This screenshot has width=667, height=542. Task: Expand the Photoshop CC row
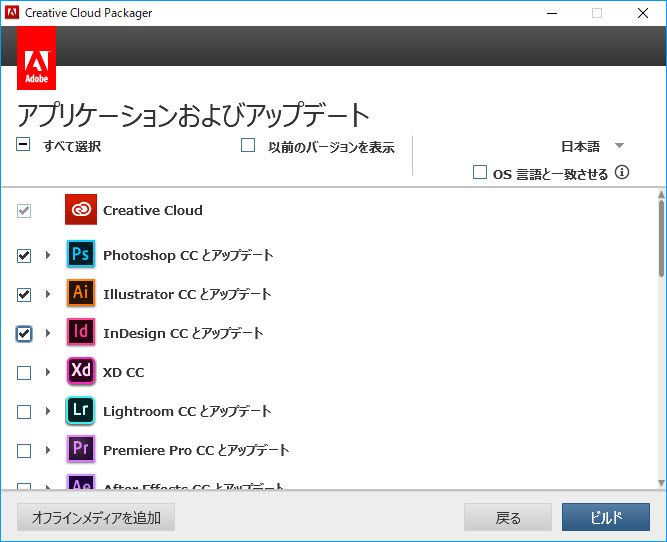48,255
